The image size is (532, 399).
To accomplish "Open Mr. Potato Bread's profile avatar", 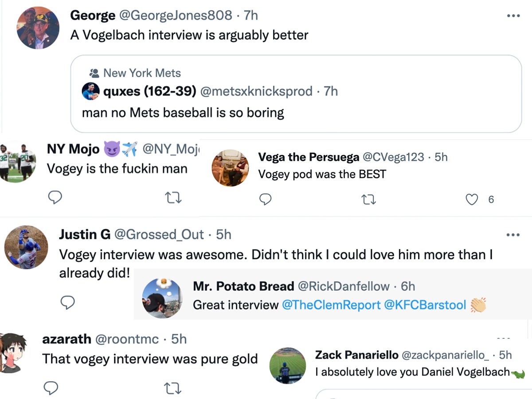I will coord(162,298).
